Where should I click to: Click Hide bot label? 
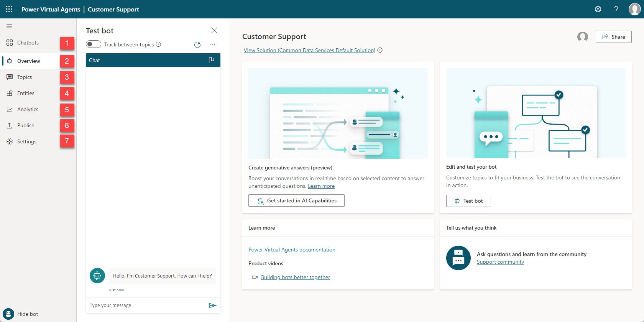click(x=28, y=314)
